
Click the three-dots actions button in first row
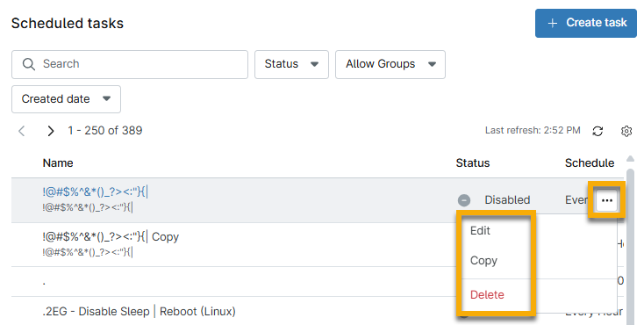pos(607,200)
